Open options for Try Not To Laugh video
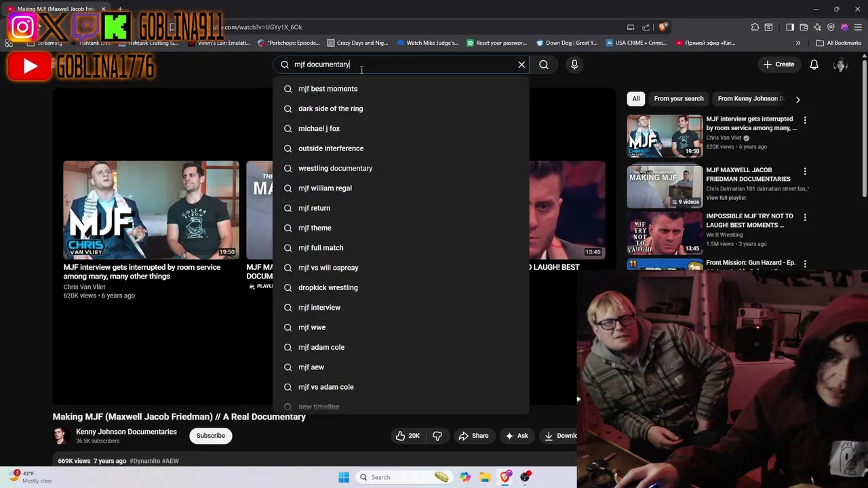Viewport: 868px width, 488px height. [805, 218]
